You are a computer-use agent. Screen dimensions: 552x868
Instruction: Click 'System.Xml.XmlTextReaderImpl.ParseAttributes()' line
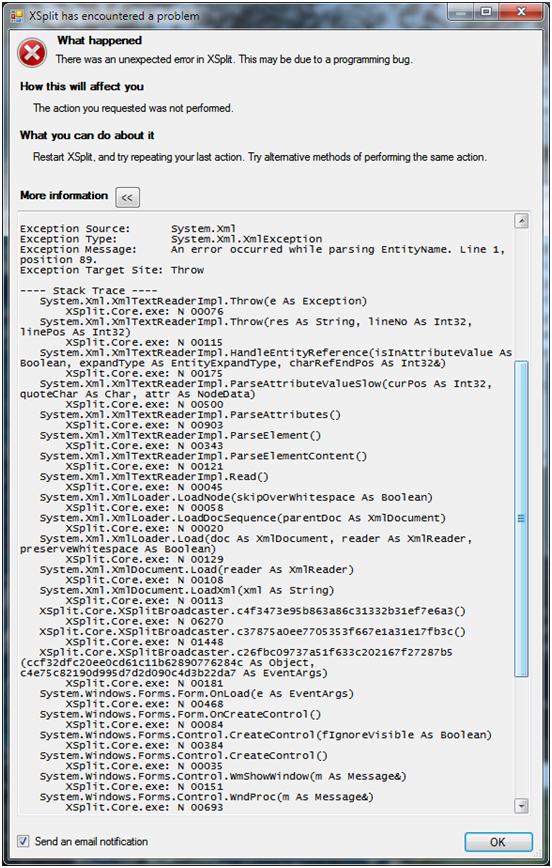coord(190,415)
